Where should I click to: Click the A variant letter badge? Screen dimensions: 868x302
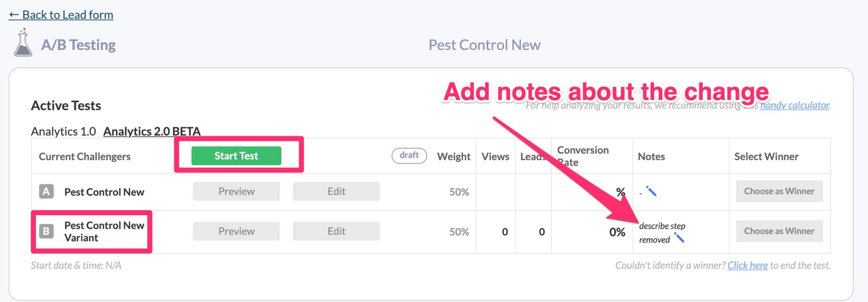pos(46,192)
